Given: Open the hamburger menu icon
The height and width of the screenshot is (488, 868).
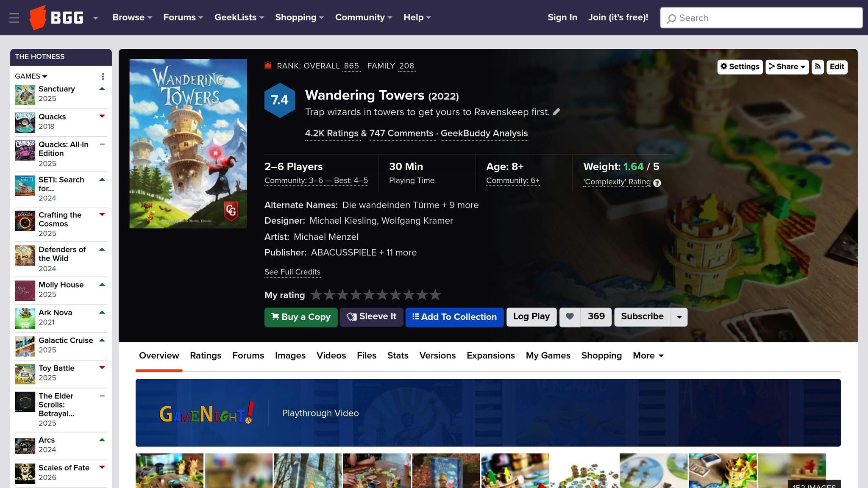Looking at the screenshot, I should (14, 18).
